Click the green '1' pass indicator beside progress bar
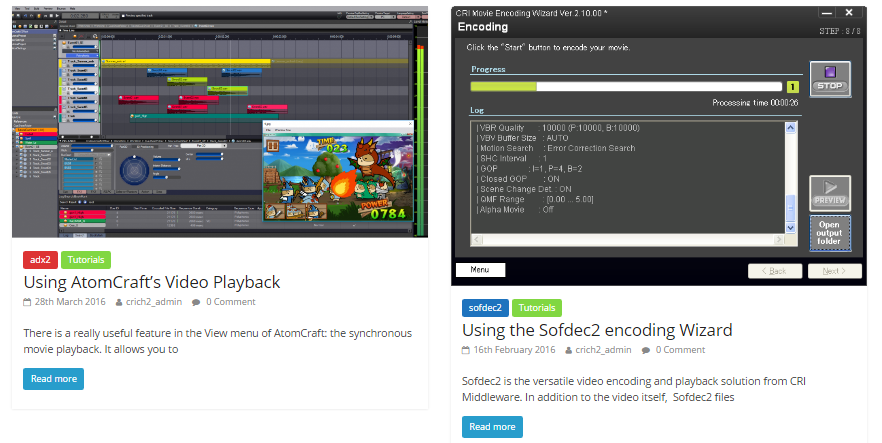Viewport: 882px width, 443px height. tap(793, 87)
